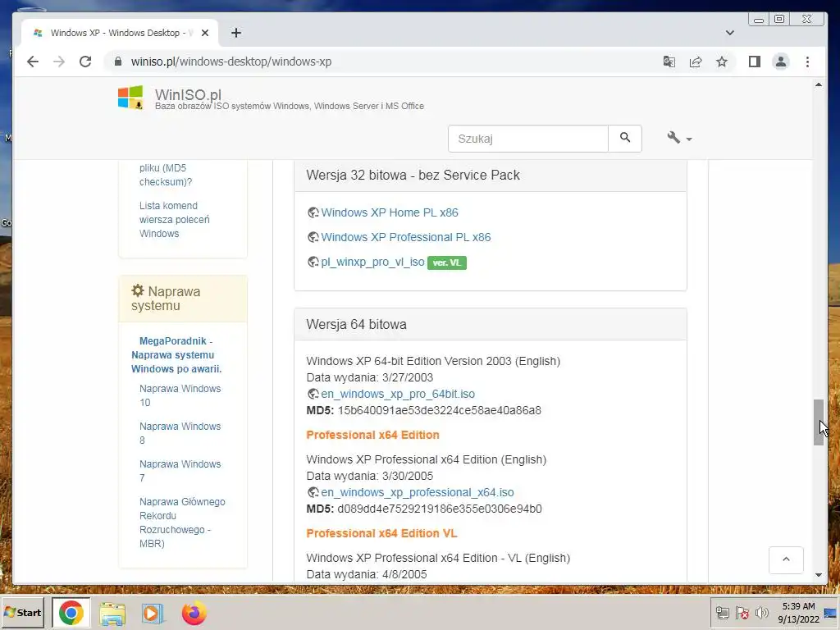Bookmark this page with the star
840x630 pixels.
coord(722,62)
